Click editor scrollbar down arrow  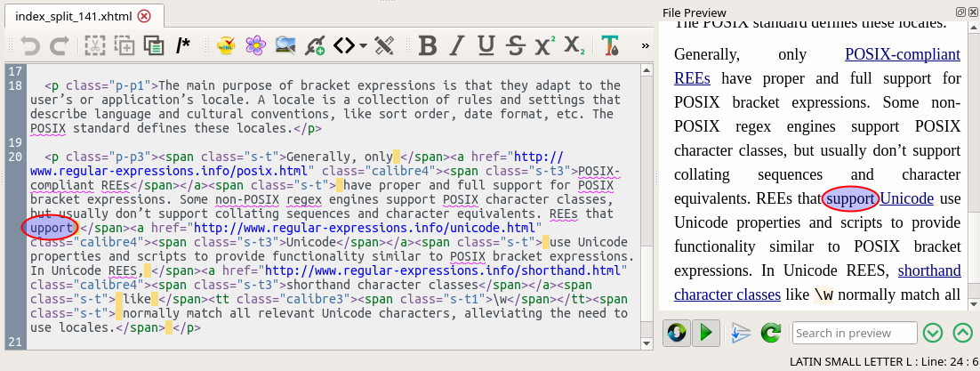click(x=647, y=343)
